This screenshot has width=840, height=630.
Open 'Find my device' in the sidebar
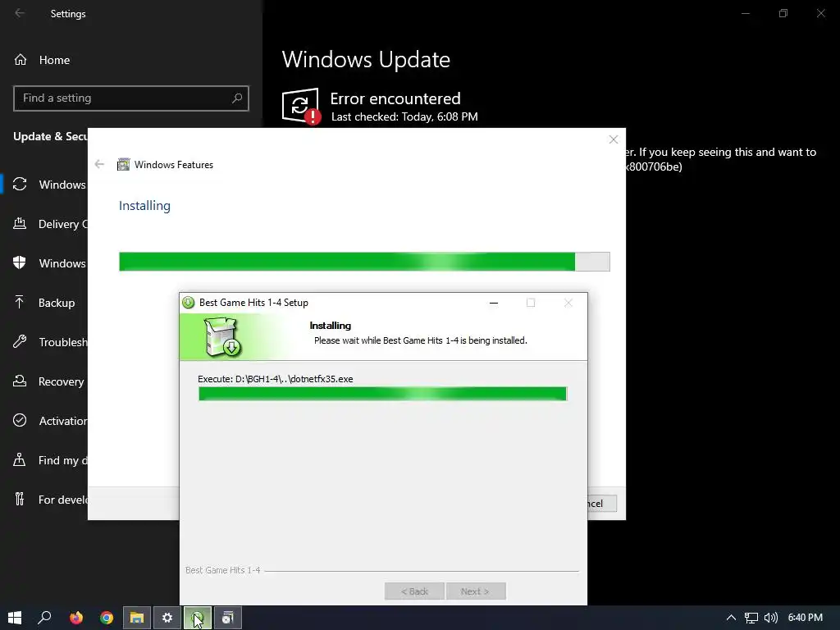pyautogui.click(x=49, y=460)
